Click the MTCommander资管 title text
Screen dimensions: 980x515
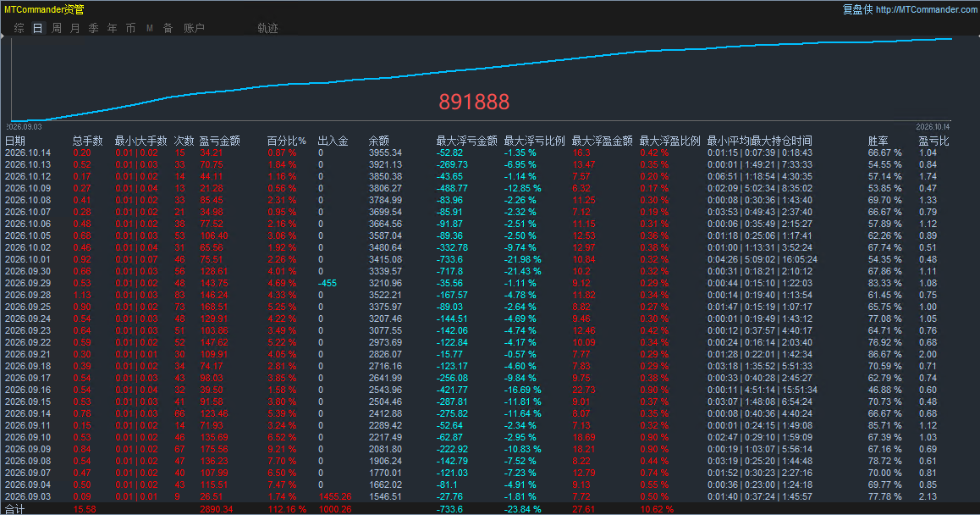(x=44, y=9)
